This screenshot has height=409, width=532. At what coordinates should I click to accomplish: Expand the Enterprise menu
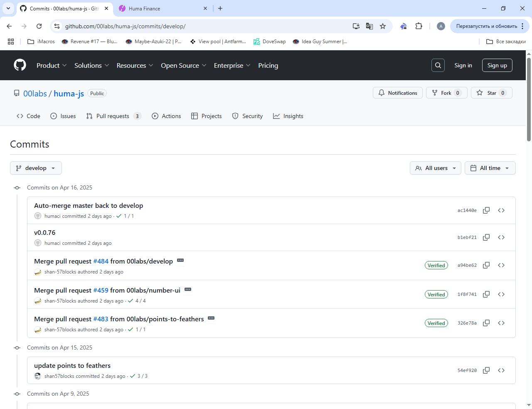pyautogui.click(x=232, y=65)
